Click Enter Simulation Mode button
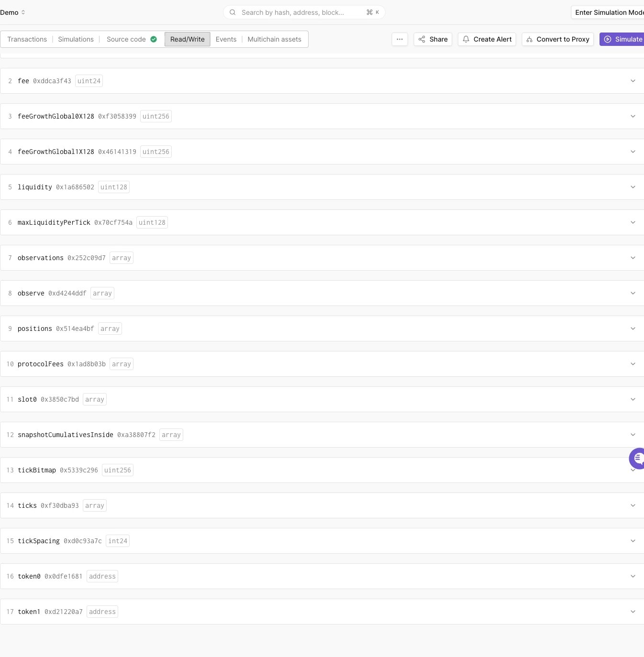This screenshot has height=657, width=644. coord(608,12)
